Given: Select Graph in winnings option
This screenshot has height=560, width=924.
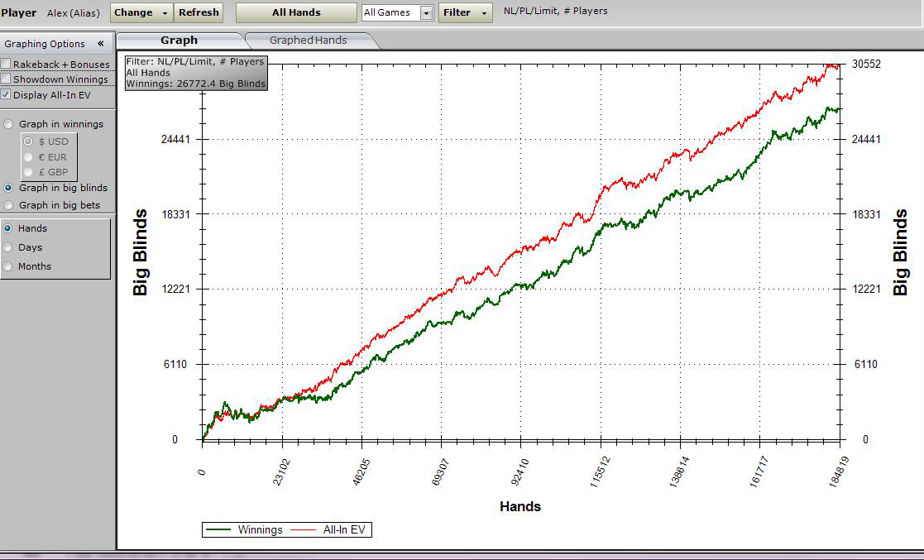Looking at the screenshot, I should coord(9,124).
